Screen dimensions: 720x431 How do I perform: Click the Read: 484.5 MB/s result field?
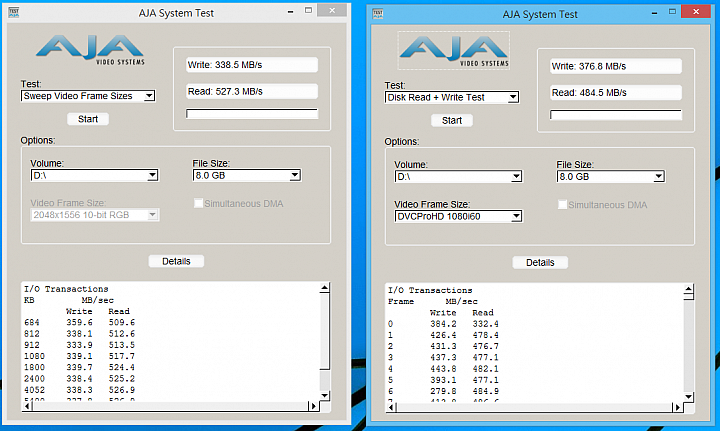coord(616,93)
